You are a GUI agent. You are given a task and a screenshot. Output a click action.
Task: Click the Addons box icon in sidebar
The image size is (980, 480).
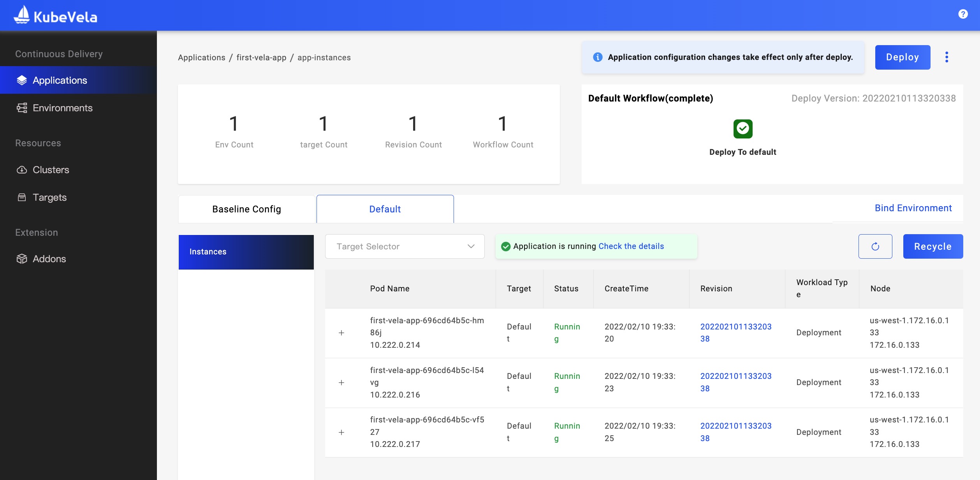(22, 259)
